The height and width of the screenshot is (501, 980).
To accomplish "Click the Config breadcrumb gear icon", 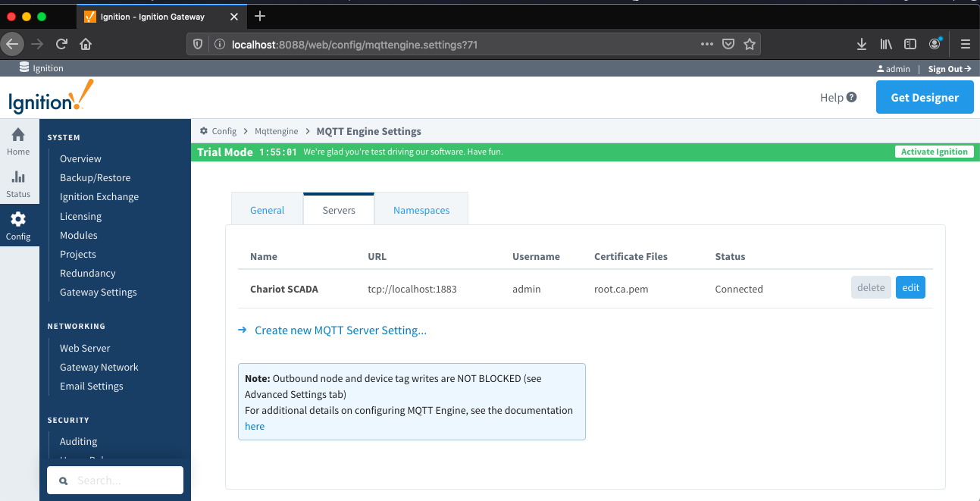I will (x=204, y=131).
